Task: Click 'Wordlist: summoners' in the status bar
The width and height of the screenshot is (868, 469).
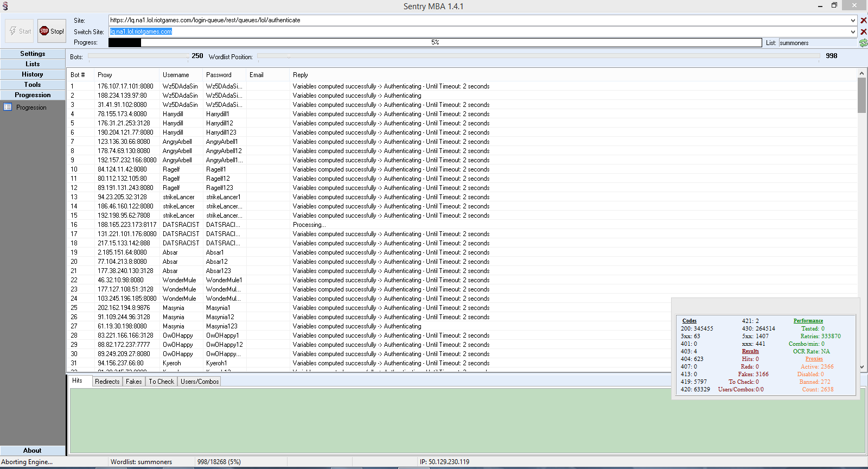Action: pyautogui.click(x=141, y=462)
